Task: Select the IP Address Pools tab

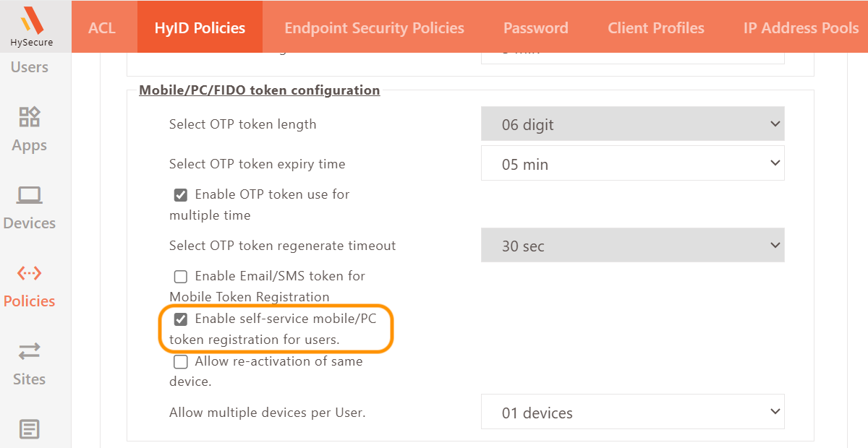Action: pos(801,28)
